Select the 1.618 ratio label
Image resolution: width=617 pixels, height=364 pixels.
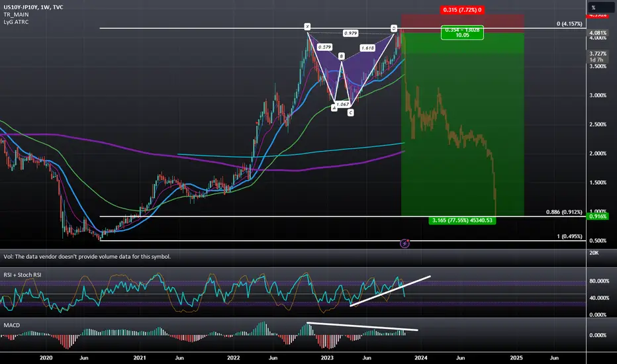(x=367, y=48)
